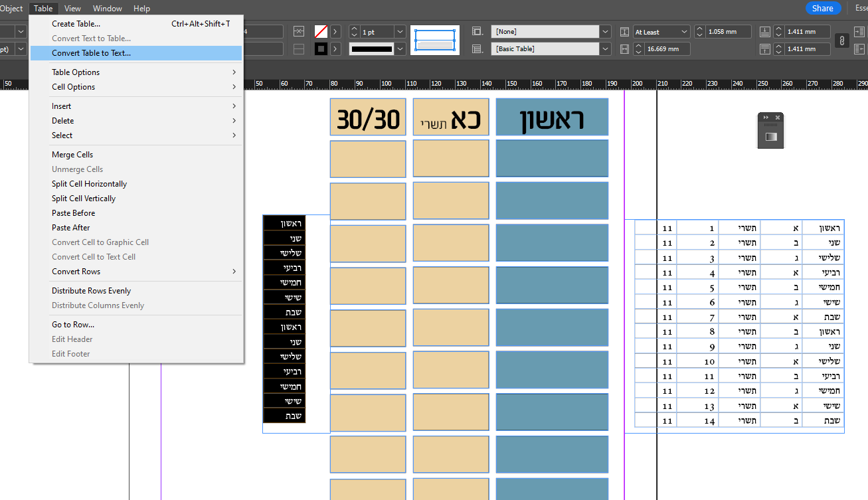Click the bottom cell inset icon
The height and width of the screenshot is (500, 868).
764,48
